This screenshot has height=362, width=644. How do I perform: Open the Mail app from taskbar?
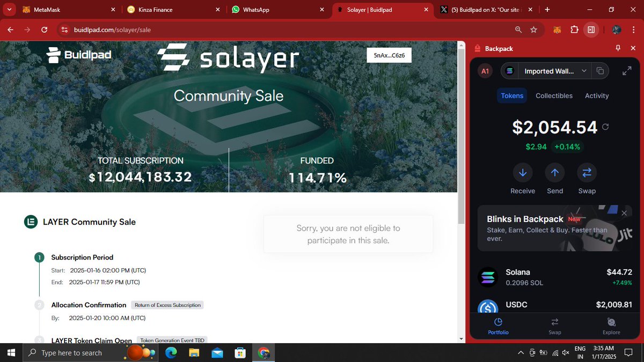click(x=217, y=352)
